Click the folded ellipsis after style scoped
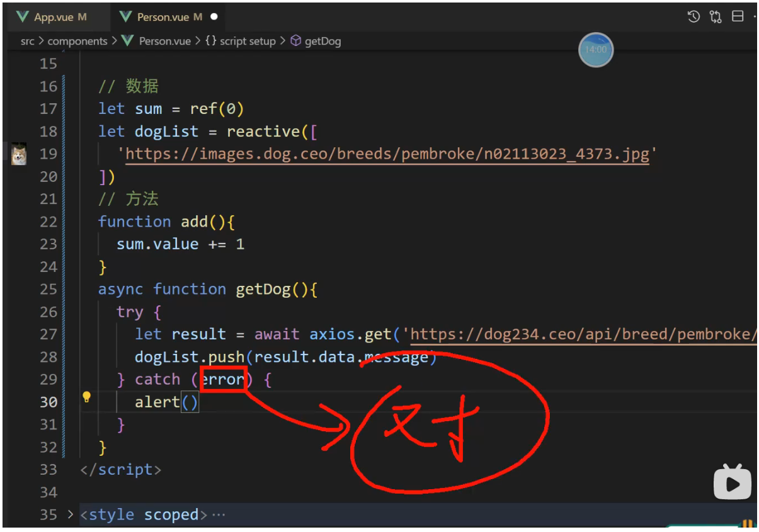This screenshot has width=759, height=532. click(x=219, y=515)
